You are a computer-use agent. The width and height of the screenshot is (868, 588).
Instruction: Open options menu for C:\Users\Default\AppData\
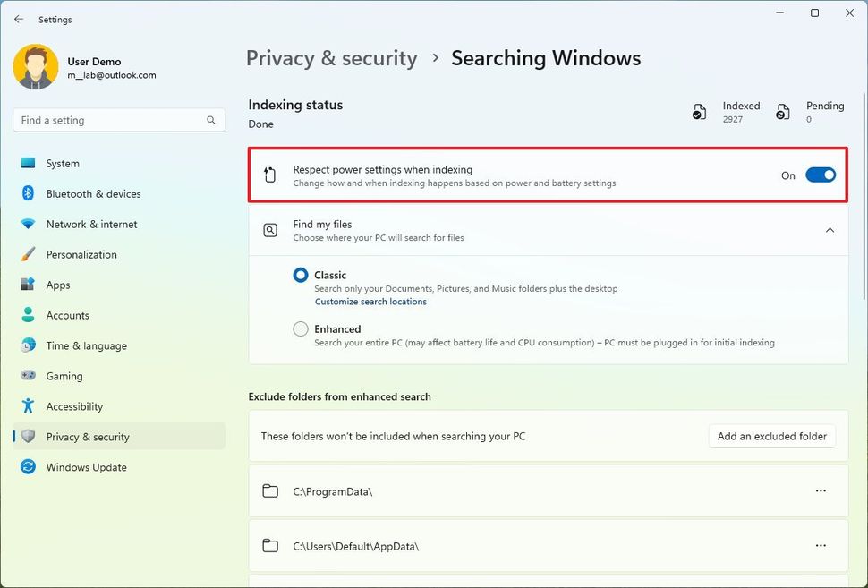click(x=821, y=545)
